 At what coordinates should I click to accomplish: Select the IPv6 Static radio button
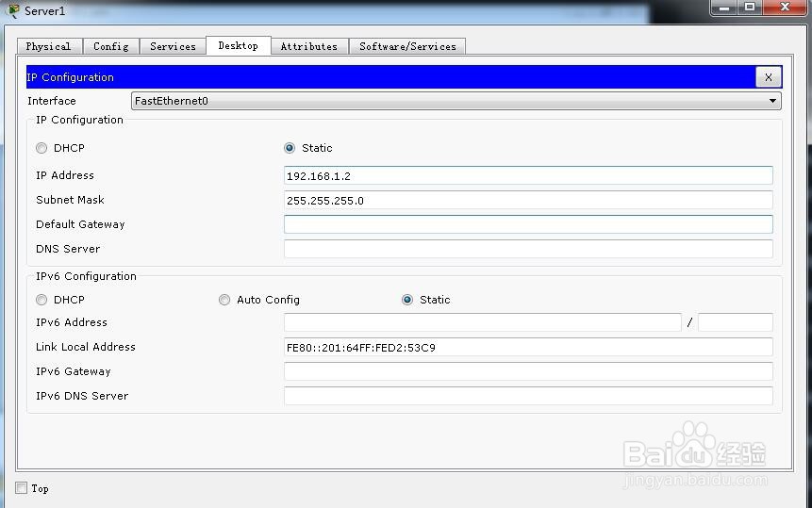point(407,300)
